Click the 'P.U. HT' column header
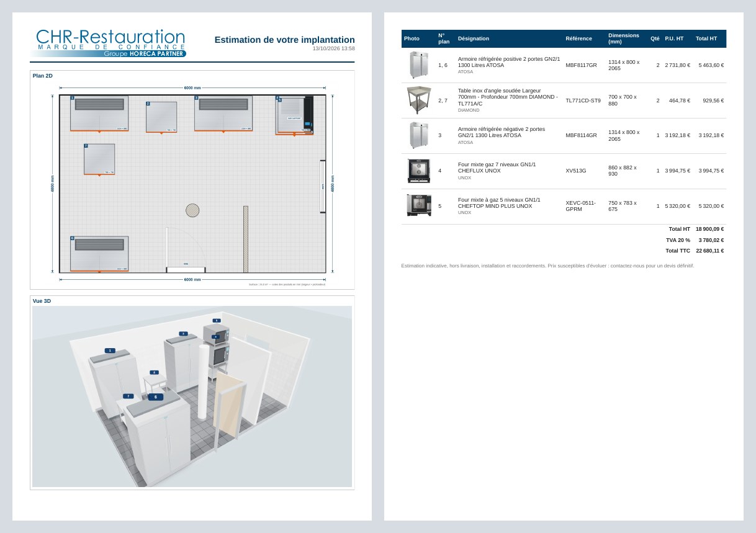The width and height of the screenshot is (756, 533). coord(674,38)
